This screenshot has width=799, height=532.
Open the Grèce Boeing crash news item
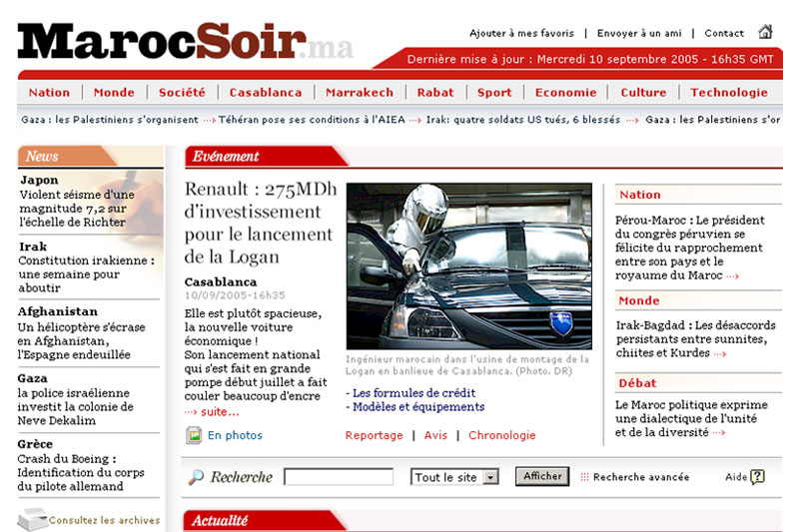click(x=81, y=465)
